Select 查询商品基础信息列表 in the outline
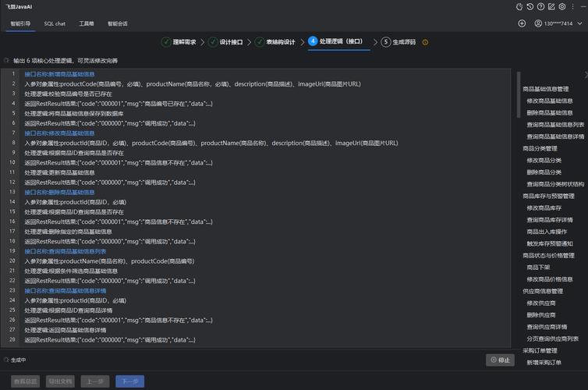The width and height of the screenshot is (588, 390). pyautogui.click(x=555, y=125)
